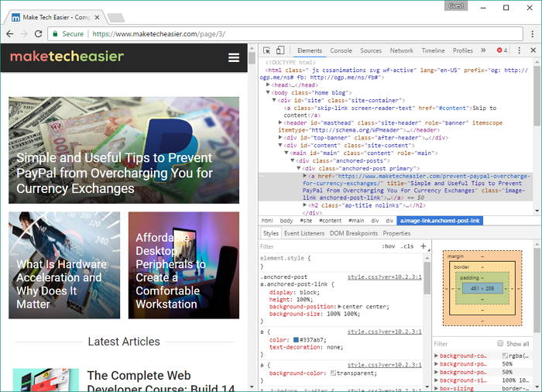542x392 pixels.
Task: Select the Elements tab
Action: coord(310,50)
